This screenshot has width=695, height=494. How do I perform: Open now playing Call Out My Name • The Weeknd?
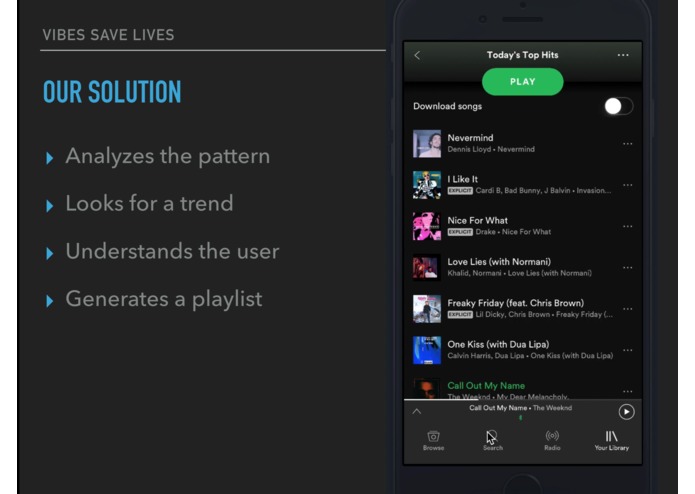click(520, 408)
